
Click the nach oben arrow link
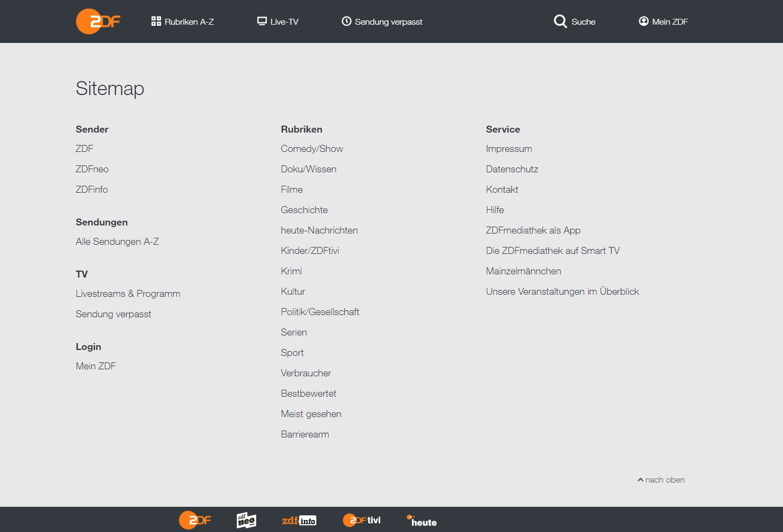(x=661, y=480)
